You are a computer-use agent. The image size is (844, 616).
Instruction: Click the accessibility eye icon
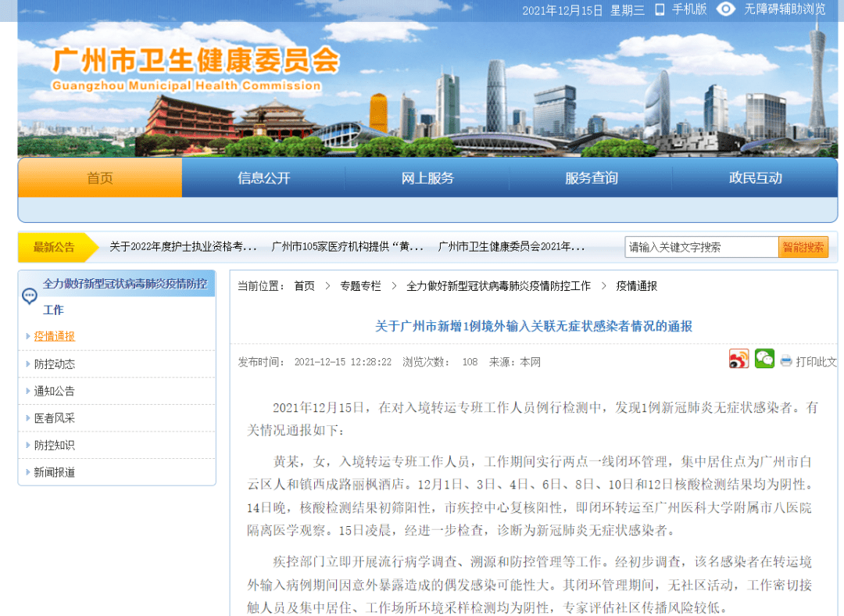726,9
